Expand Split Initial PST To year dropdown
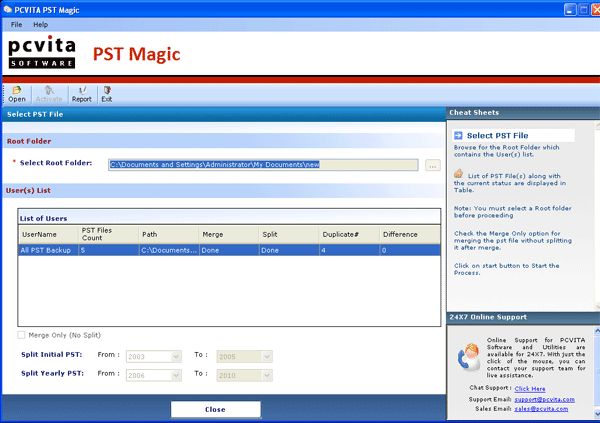This screenshot has width=600, height=423. pos(270,355)
